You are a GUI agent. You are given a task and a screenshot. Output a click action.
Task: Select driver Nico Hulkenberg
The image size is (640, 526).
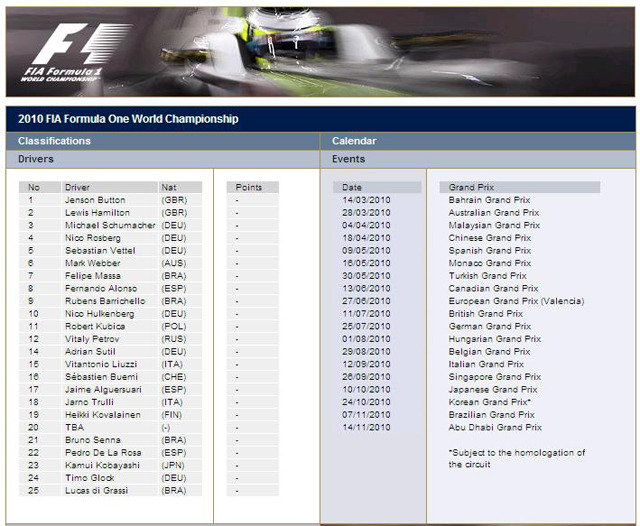coord(100,314)
